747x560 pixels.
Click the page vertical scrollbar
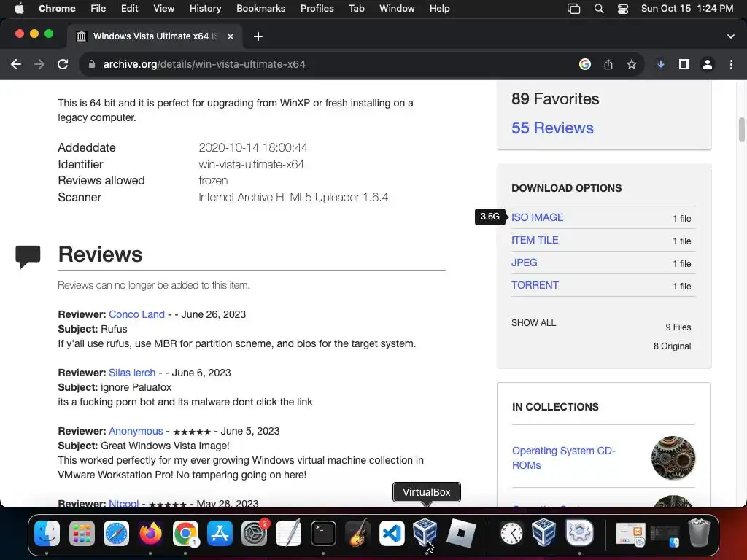(x=741, y=130)
